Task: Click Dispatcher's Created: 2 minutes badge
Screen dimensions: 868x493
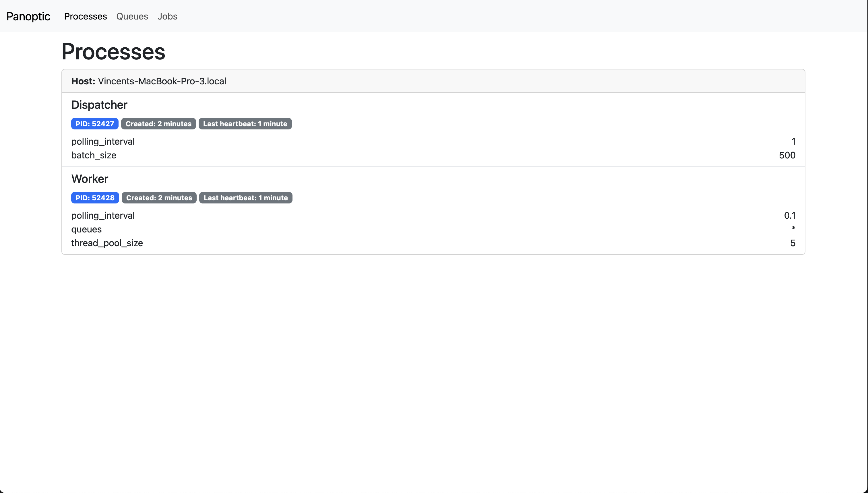Action: (x=158, y=124)
